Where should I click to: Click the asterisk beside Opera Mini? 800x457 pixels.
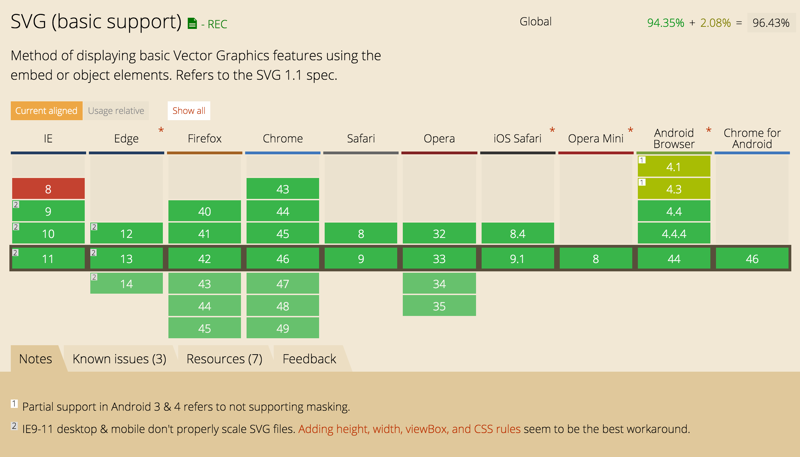631,130
